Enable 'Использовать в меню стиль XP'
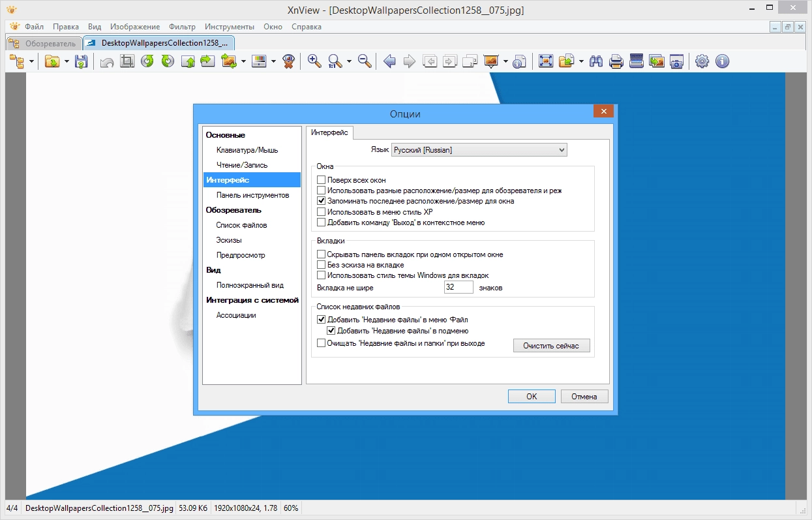Image resolution: width=812 pixels, height=520 pixels. click(x=321, y=212)
